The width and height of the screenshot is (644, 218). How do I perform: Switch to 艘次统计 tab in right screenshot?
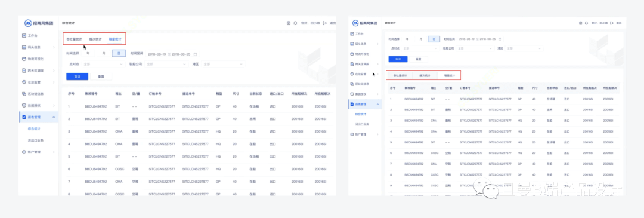[x=425, y=76]
